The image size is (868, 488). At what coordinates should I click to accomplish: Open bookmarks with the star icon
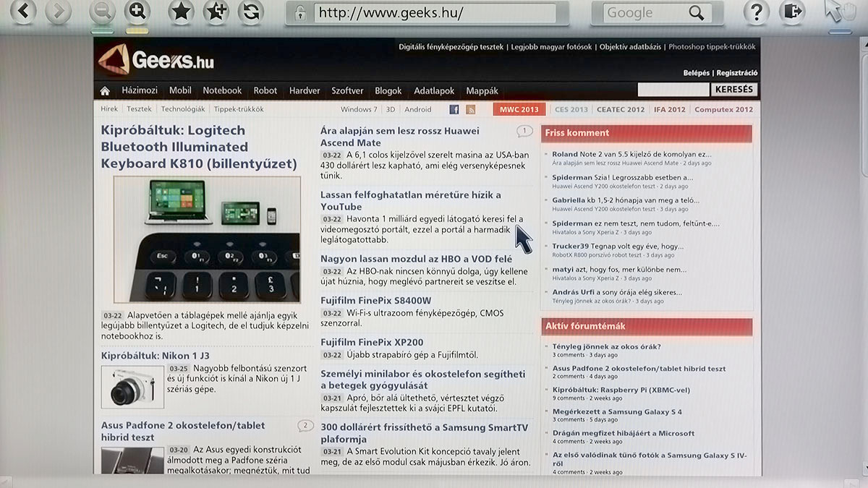coord(181,11)
